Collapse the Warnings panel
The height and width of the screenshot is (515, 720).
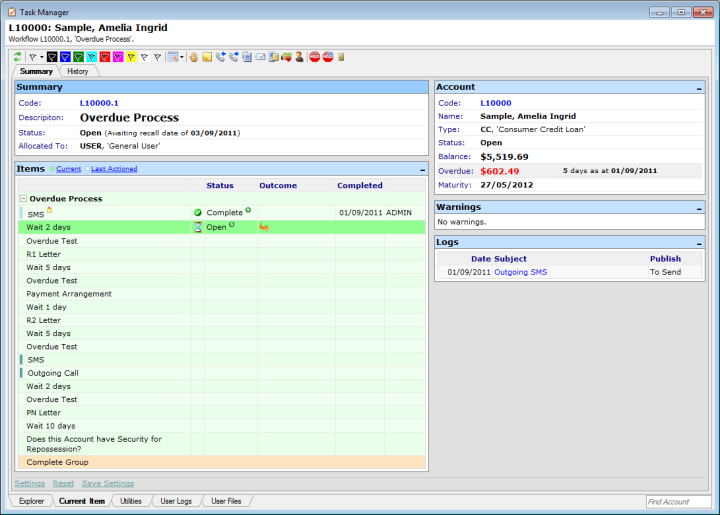pos(699,208)
